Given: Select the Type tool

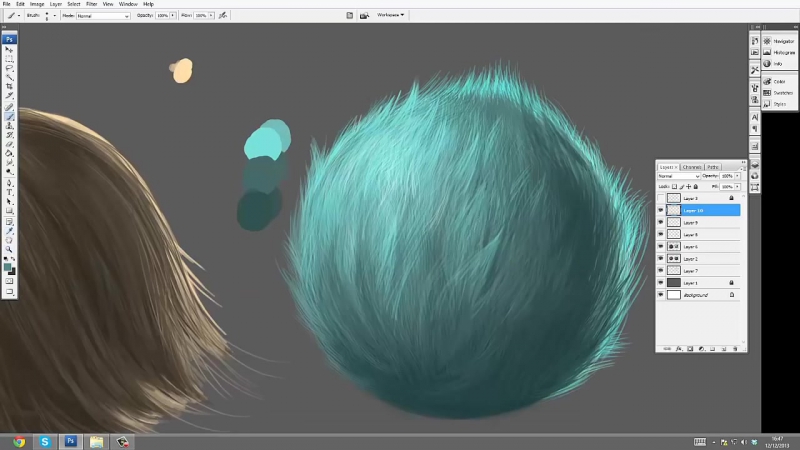Looking at the screenshot, I should pos(9,192).
